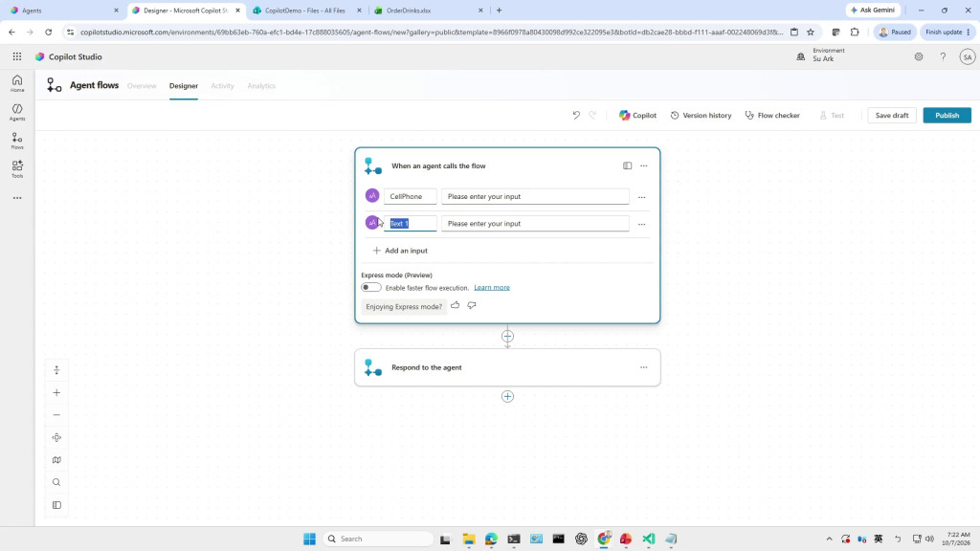Screen dimensions: 980x551
Task: Zoom out on the designer canvas
Action: click(56, 415)
